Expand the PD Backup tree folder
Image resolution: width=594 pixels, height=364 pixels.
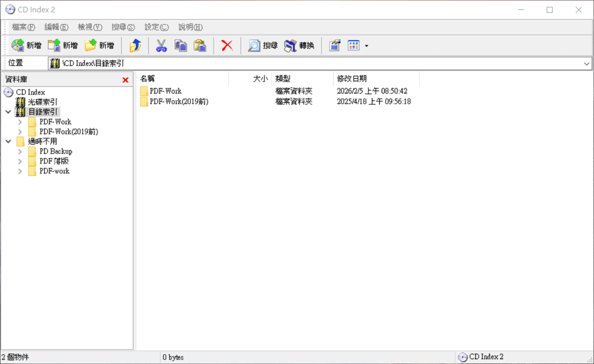pyautogui.click(x=20, y=151)
